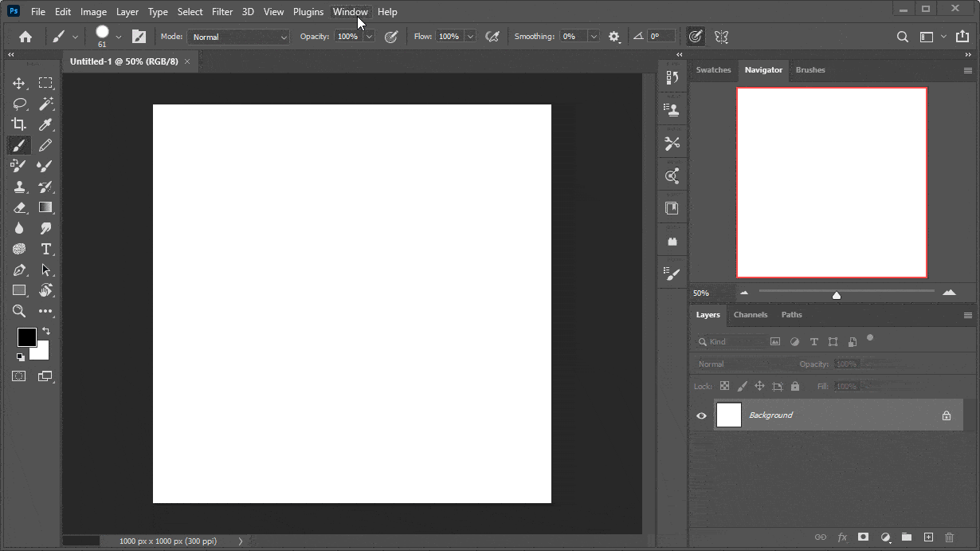Switch to the Swatches tab
Image resolution: width=980 pixels, height=551 pixels.
pyautogui.click(x=713, y=70)
